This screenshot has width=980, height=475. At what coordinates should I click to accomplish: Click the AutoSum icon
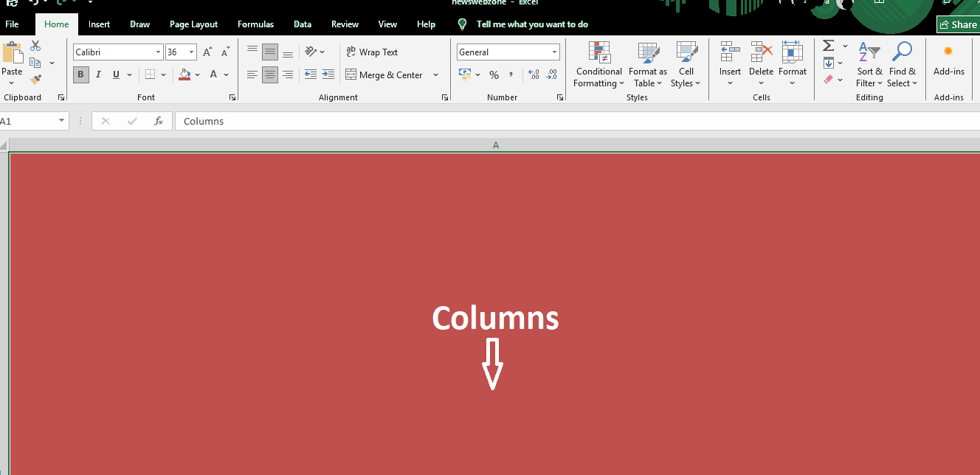(828, 45)
